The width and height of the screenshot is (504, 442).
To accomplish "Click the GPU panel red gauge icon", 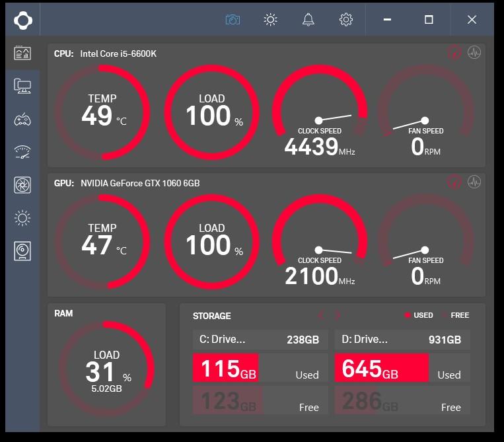I will pos(454,182).
